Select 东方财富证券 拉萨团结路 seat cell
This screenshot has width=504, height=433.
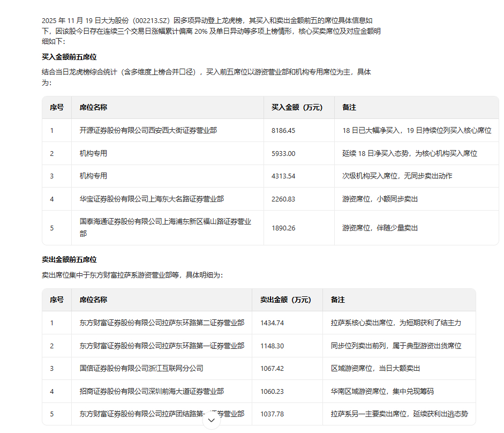(x=162, y=414)
